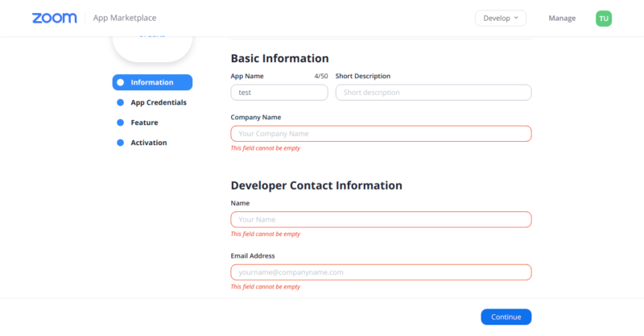Select the Company Name input field
Viewport: 644px width, 336px height.
(x=381, y=134)
